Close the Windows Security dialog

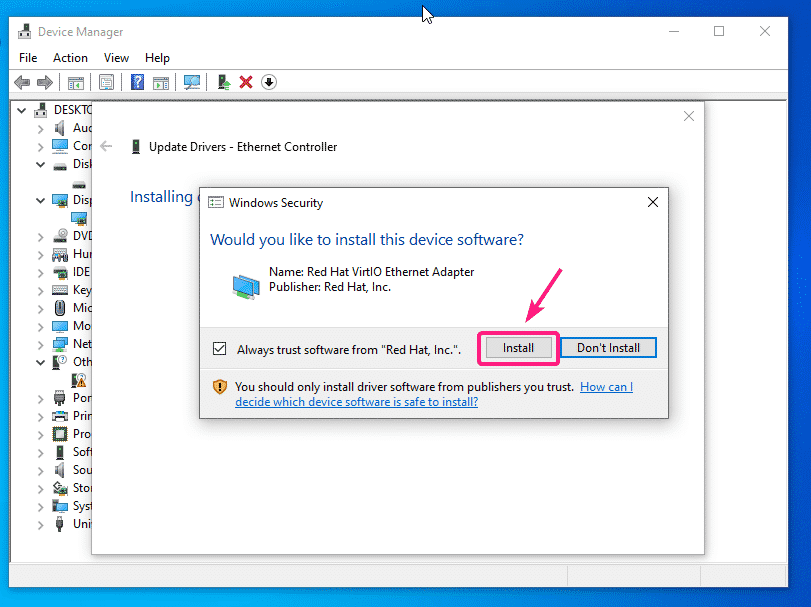pyautogui.click(x=653, y=202)
